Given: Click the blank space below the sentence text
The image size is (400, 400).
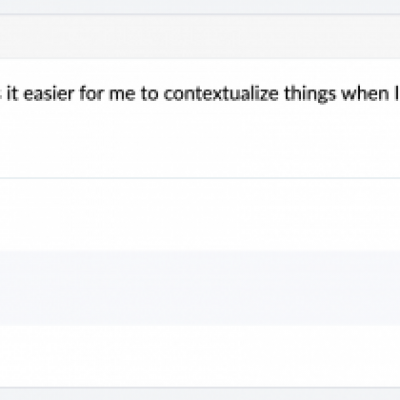Looking at the screenshot, I should click(200, 140).
